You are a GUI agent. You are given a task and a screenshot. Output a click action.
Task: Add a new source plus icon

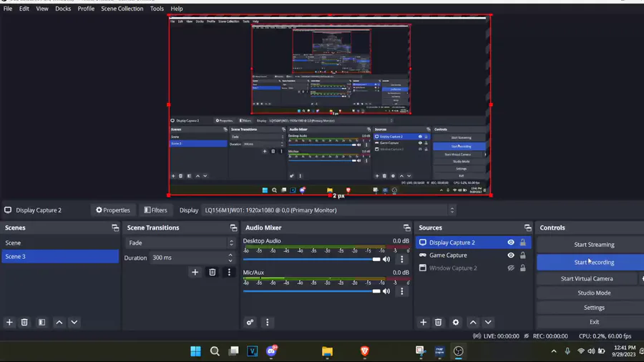tap(424, 322)
